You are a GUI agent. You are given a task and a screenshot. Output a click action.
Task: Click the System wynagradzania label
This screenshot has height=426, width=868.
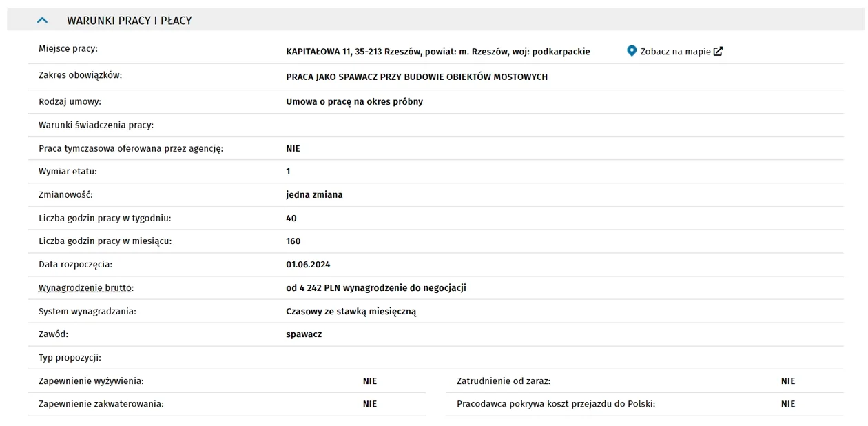[x=87, y=312]
